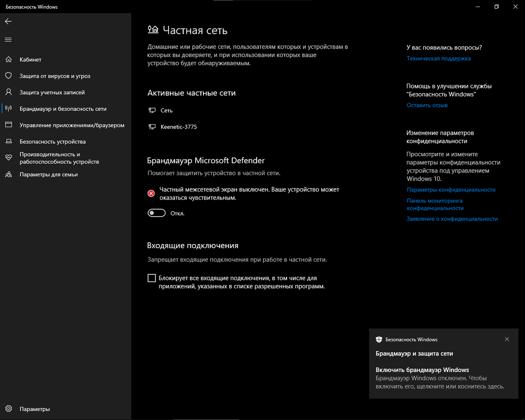The image size is (525, 420).
Task: Open Защита учетных записей section
Action: click(66, 92)
